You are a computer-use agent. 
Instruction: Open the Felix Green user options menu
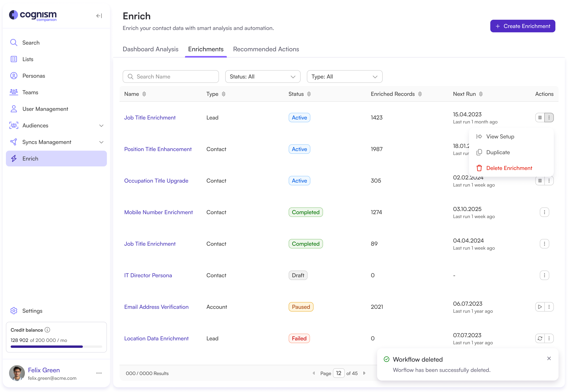tap(99, 373)
